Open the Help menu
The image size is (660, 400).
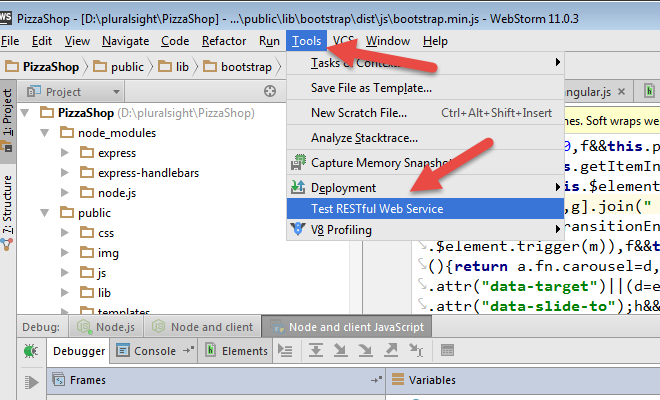pos(435,41)
